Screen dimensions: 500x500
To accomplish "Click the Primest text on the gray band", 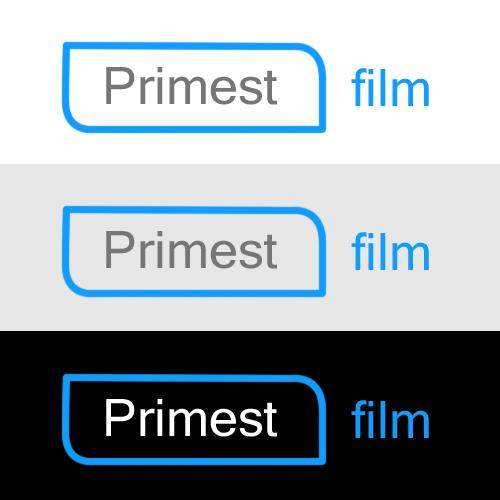I will 191,249.
